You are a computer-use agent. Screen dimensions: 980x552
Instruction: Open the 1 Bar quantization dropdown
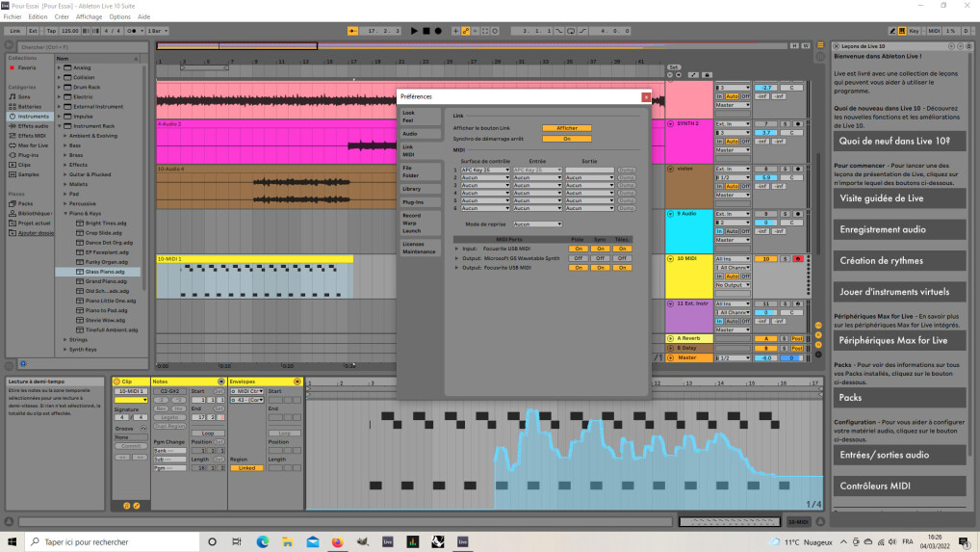point(158,31)
